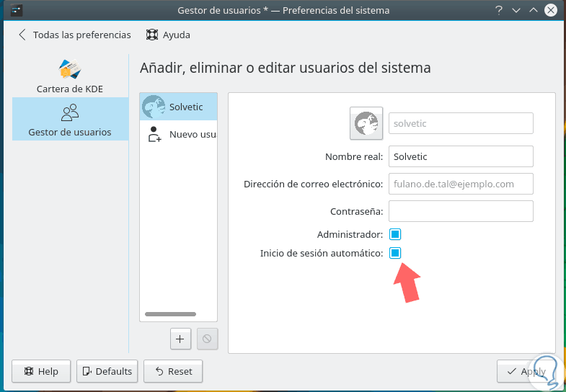Click the question mark help icon in titlebar

coord(499,10)
